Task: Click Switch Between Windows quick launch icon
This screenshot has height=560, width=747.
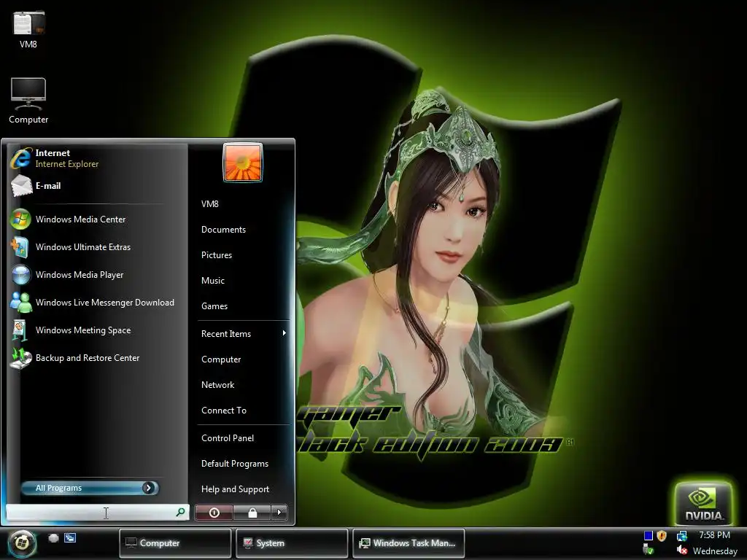Action: pos(70,537)
